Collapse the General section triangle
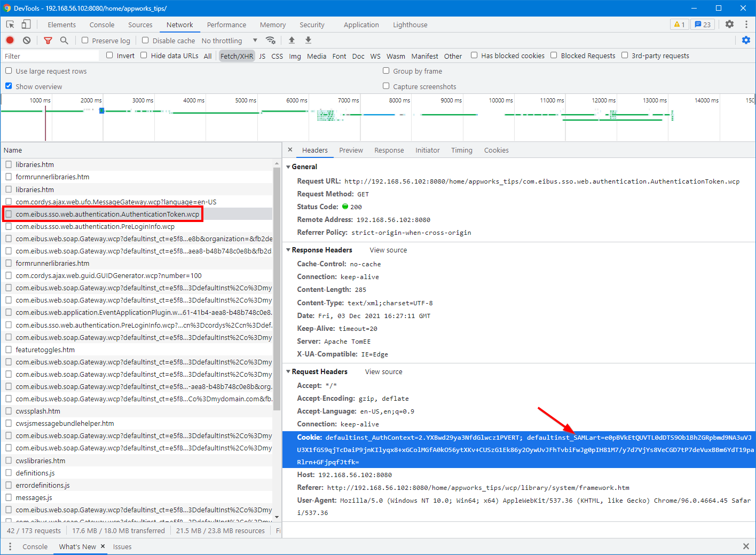Image resolution: width=756 pixels, height=555 pixels. pyautogui.click(x=288, y=167)
